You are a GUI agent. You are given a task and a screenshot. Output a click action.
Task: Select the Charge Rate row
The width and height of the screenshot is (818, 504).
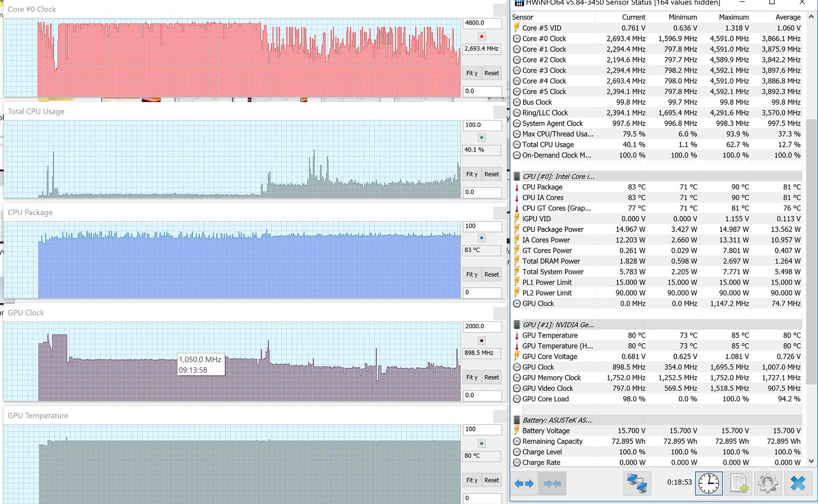[657, 462]
